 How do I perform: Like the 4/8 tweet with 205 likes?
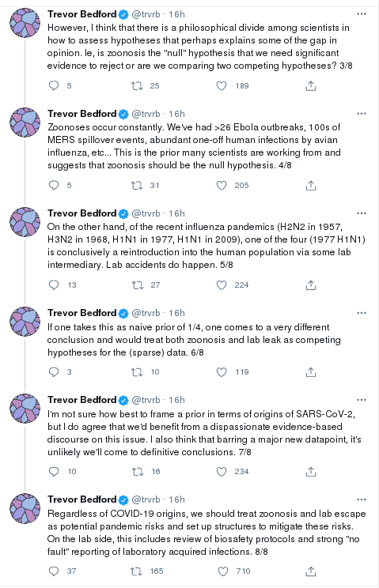[222, 185]
